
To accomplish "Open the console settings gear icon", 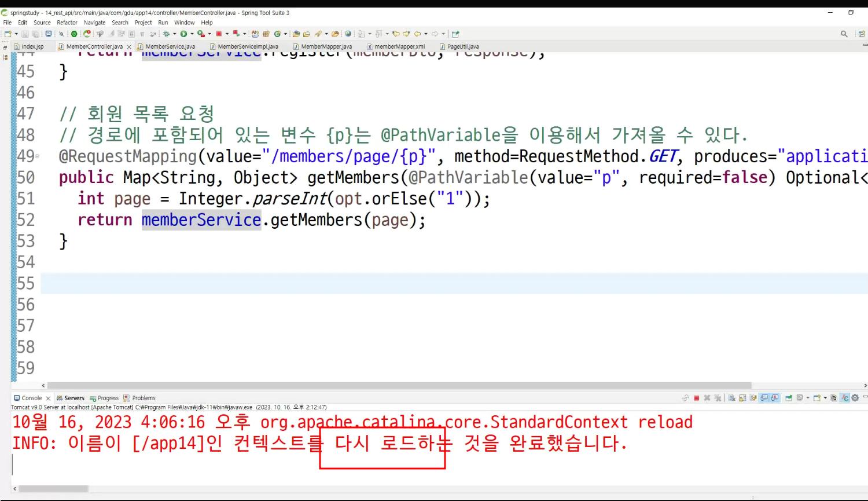I will [855, 398].
